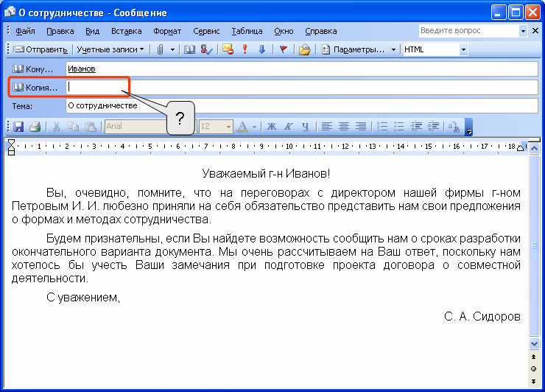
Task: Click the Введите вопрос help search box
Action: (469, 31)
